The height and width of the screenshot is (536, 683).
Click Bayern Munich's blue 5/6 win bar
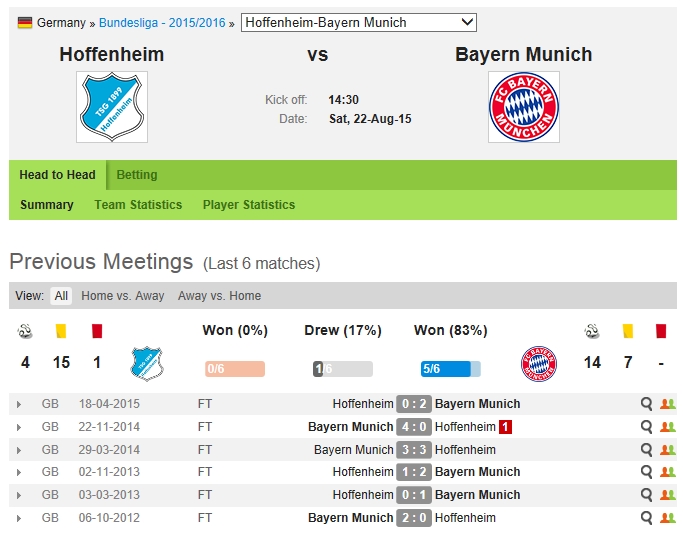coord(446,369)
